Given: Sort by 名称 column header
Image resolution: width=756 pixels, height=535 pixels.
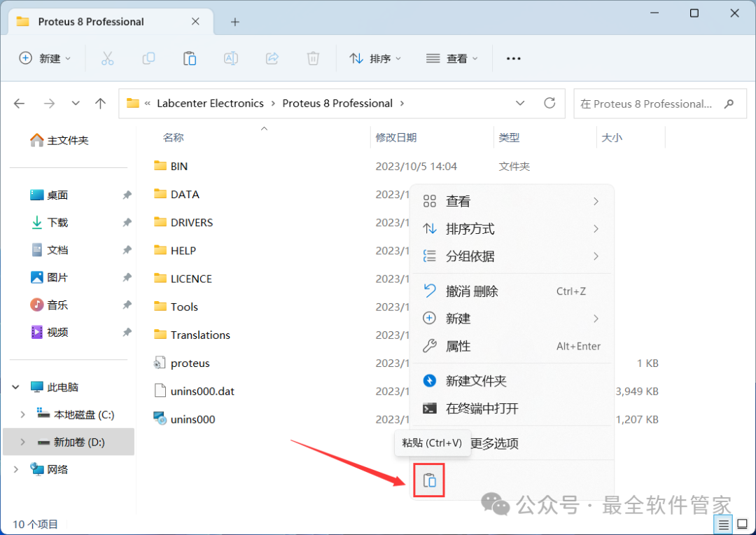Looking at the screenshot, I should point(174,137).
